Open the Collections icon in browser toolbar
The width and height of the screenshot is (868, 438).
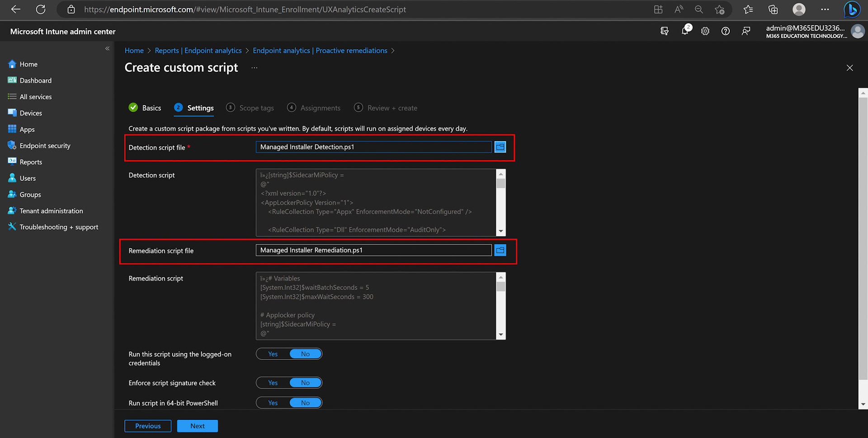pos(773,9)
